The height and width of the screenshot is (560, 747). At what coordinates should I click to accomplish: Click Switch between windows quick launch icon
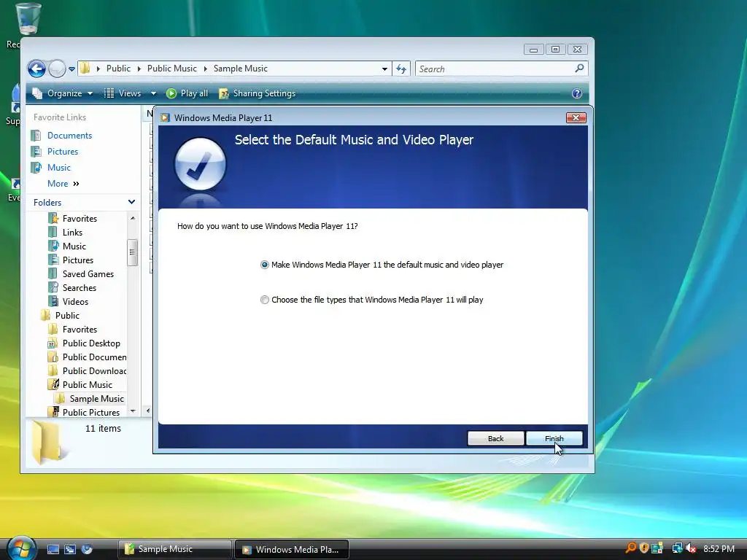coord(70,550)
